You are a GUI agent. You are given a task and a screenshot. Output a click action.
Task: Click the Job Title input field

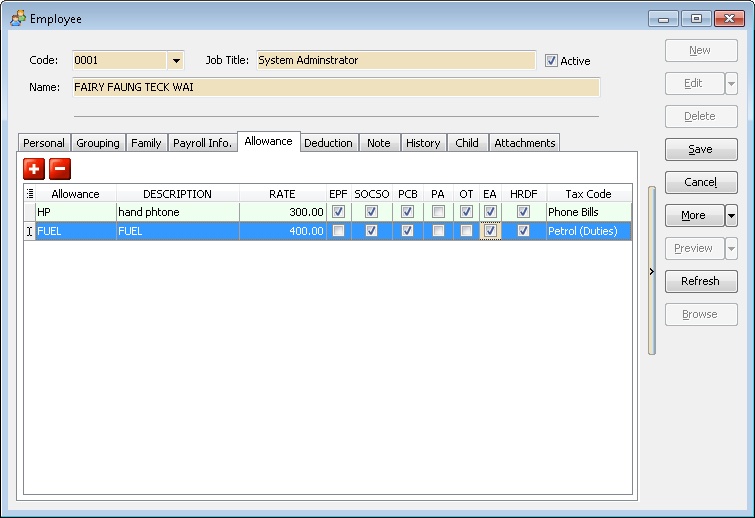396,61
